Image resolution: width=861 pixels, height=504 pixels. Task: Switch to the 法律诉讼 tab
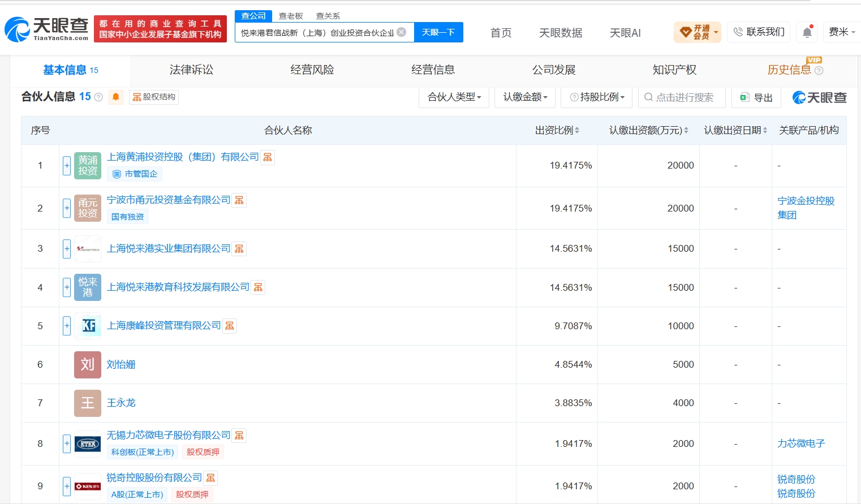pyautogui.click(x=191, y=70)
